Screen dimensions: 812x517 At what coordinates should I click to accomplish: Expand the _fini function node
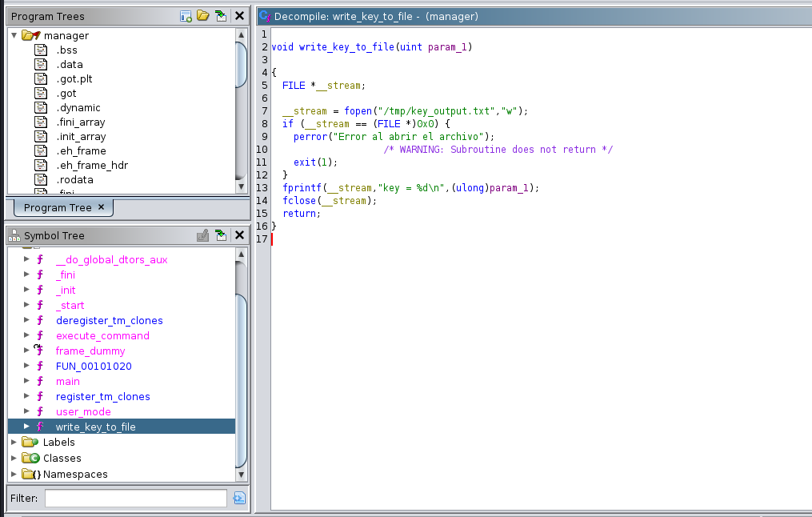[26, 274]
